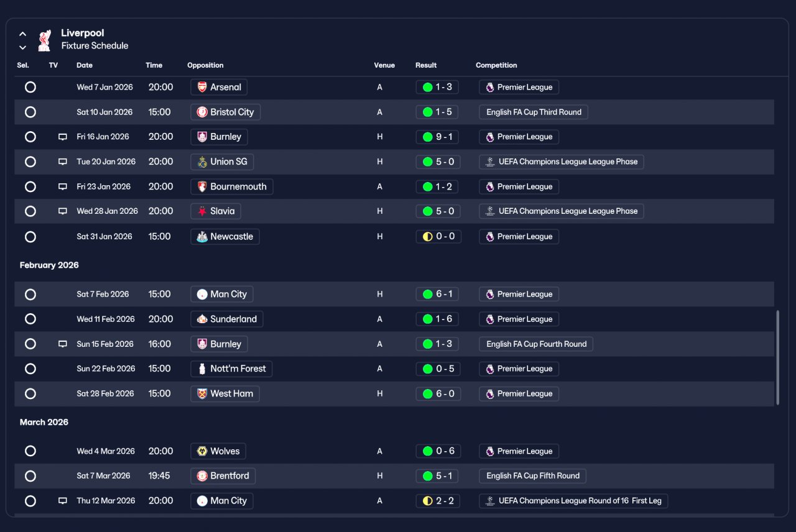Screen dimensions: 796x532
Task: Click the TV icon for Burnley 16 Jan fixture
Action: [62, 137]
